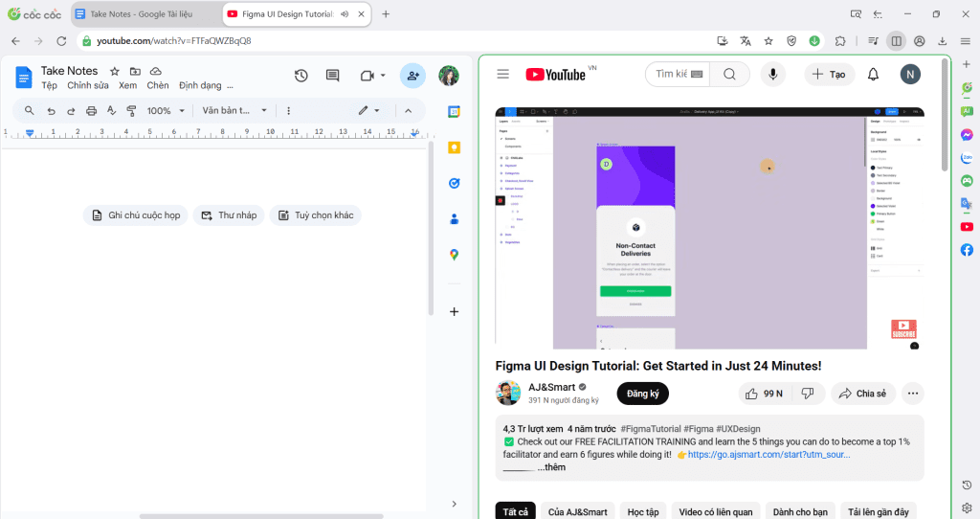Select the Video có liên quan chip
The width and height of the screenshot is (980, 519).
(716, 511)
